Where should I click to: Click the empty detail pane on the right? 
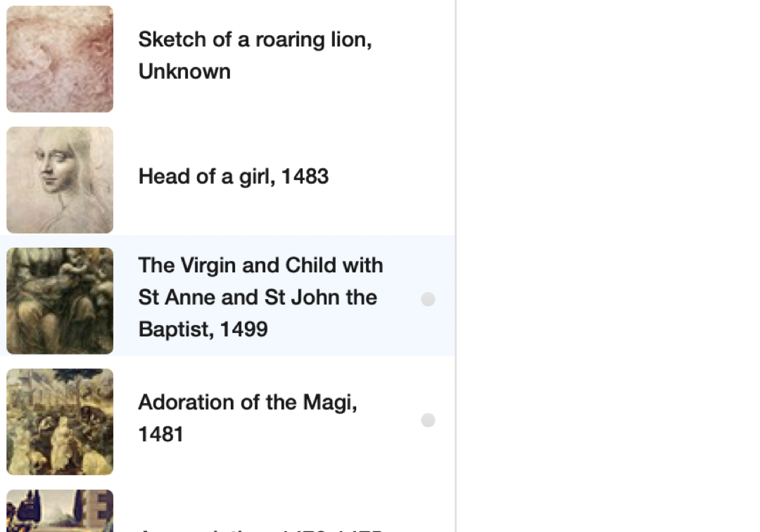tap(608, 266)
